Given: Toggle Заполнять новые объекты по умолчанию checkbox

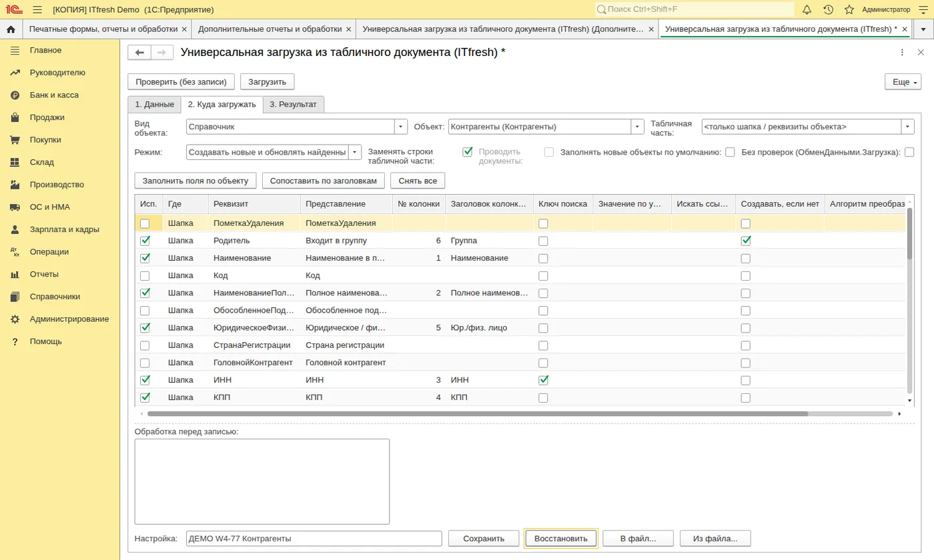Looking at the screenshot, I should (x=730, y=152).
